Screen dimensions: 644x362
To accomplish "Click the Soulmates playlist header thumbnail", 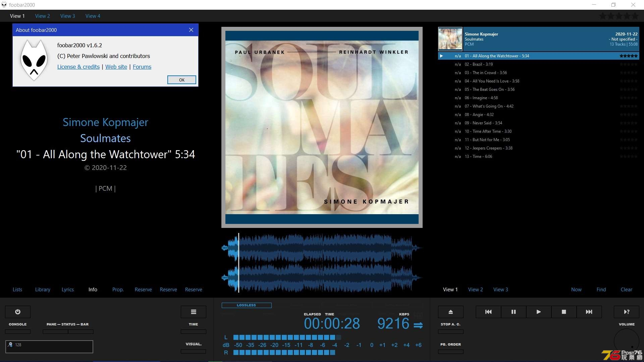I will coord(450,39).
